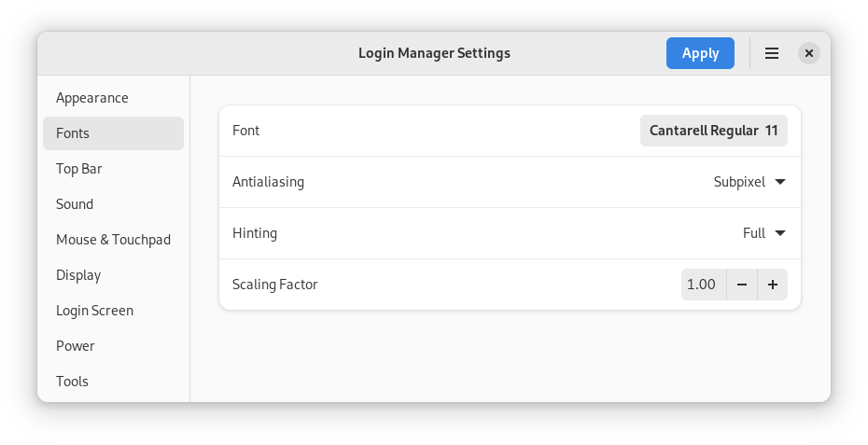Open the Top Bar settings page
Image resolution: width=868 pixels, height=445 pixels.
click(x=79, y=169)
